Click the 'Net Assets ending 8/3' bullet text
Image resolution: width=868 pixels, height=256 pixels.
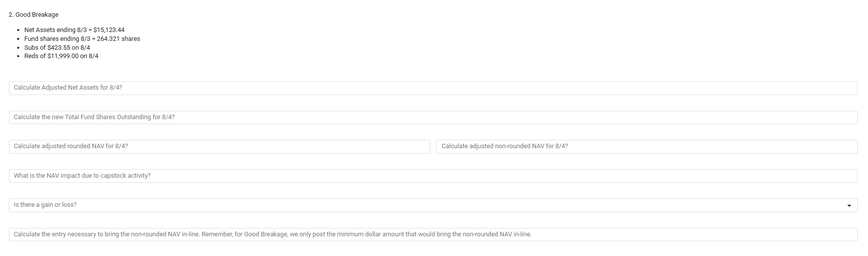(56, 30)
